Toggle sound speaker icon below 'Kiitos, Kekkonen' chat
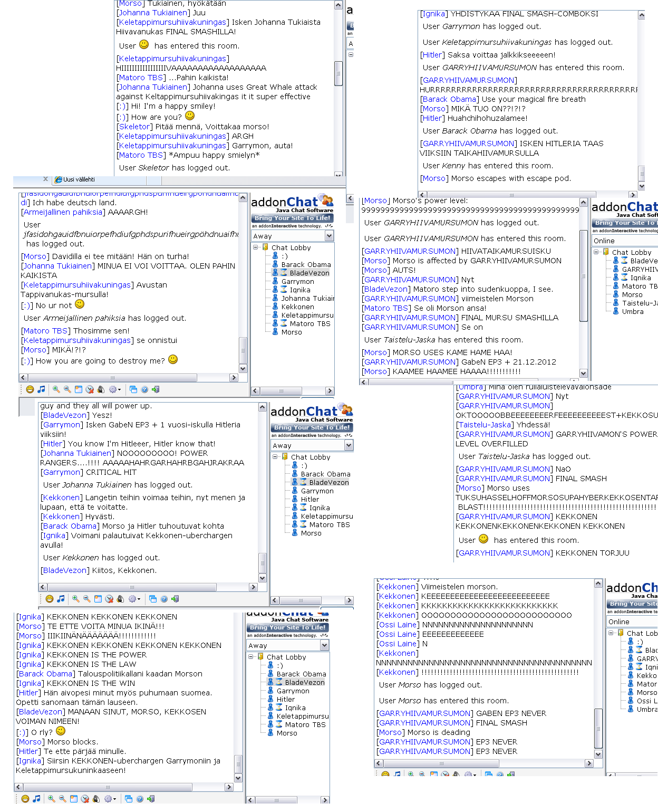This screenshot has width=658, height=812. pos(120,599)
